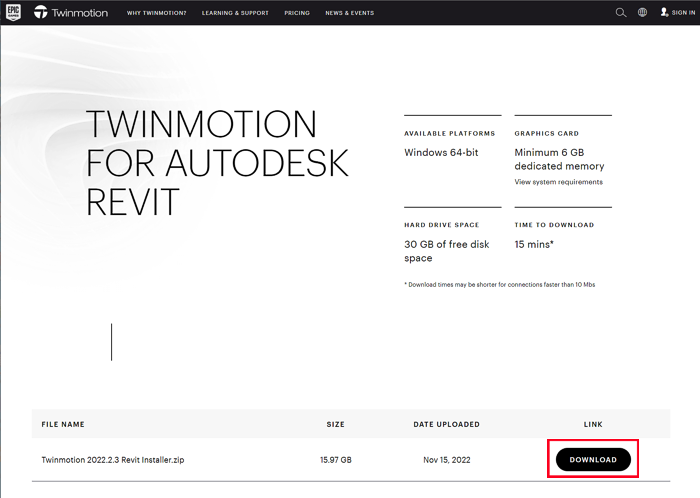Click the Sign In link
700x498 pixels.
(683, 13)
